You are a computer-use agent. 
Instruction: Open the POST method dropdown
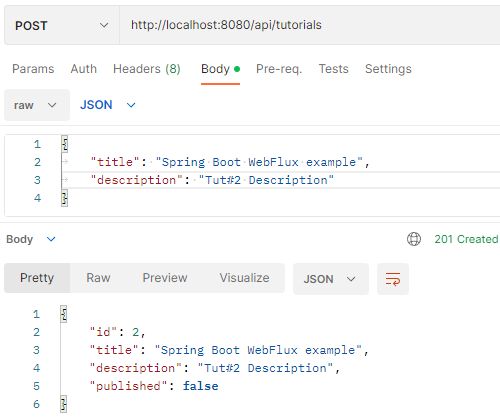click(62, 25)
